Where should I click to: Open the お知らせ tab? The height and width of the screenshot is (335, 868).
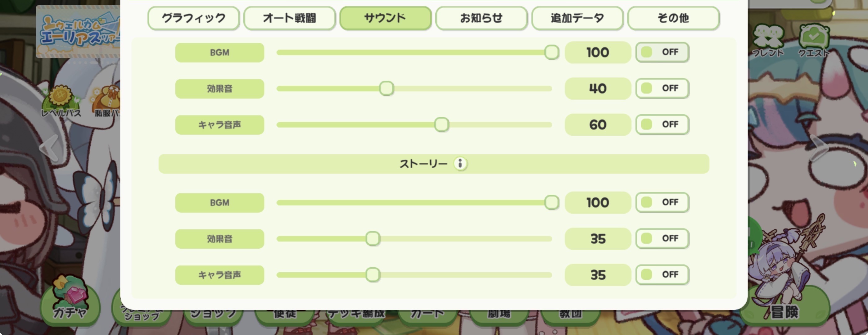(x=481, y=18)
